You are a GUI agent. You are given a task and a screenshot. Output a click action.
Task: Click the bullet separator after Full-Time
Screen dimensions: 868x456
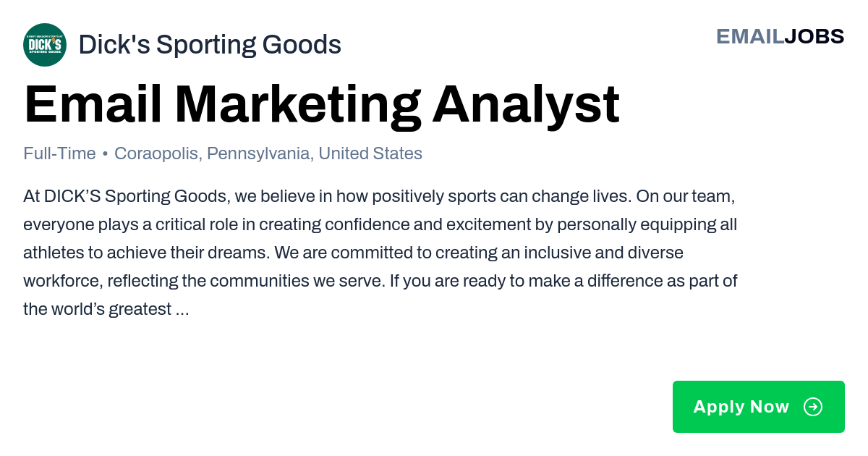click(105, 154)
